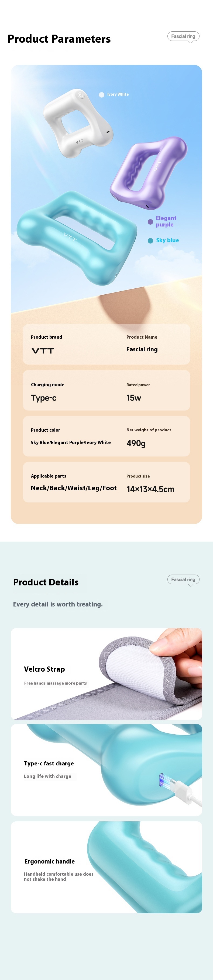Click the sky blue fascial ring image

coord(76,238)
